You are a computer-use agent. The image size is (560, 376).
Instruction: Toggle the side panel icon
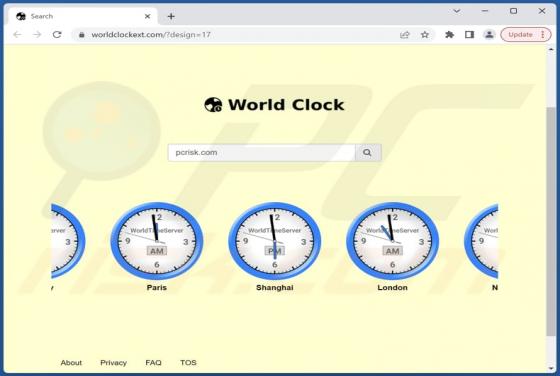point(469,35)
